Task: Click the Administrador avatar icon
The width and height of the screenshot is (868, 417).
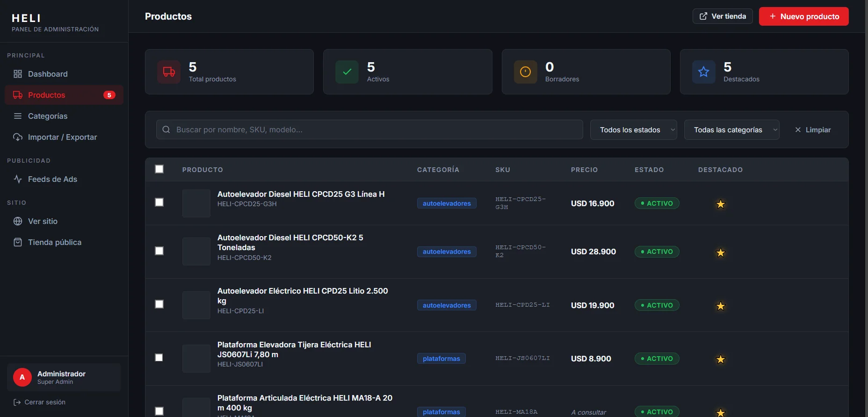Action: click(22, 377)
